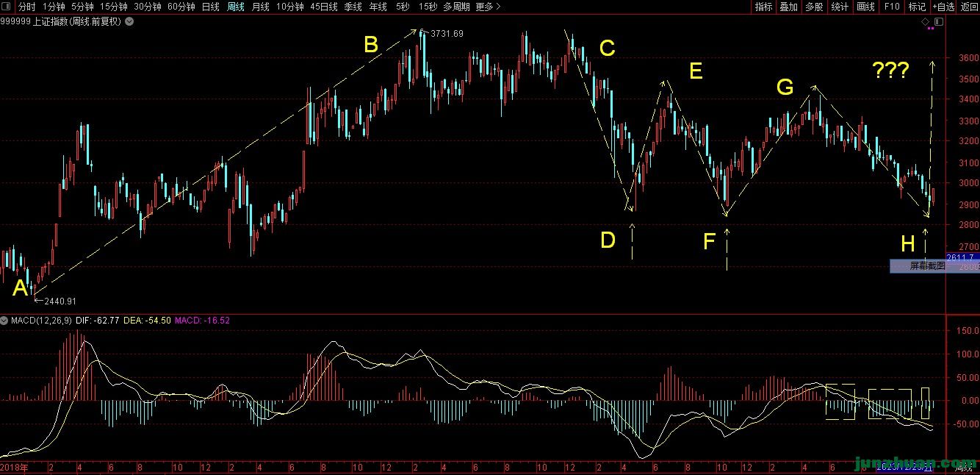This screenshot has width=980, height=475.
Task: Open the MACD indicator dropdown arrow
Action: [4, 321]
